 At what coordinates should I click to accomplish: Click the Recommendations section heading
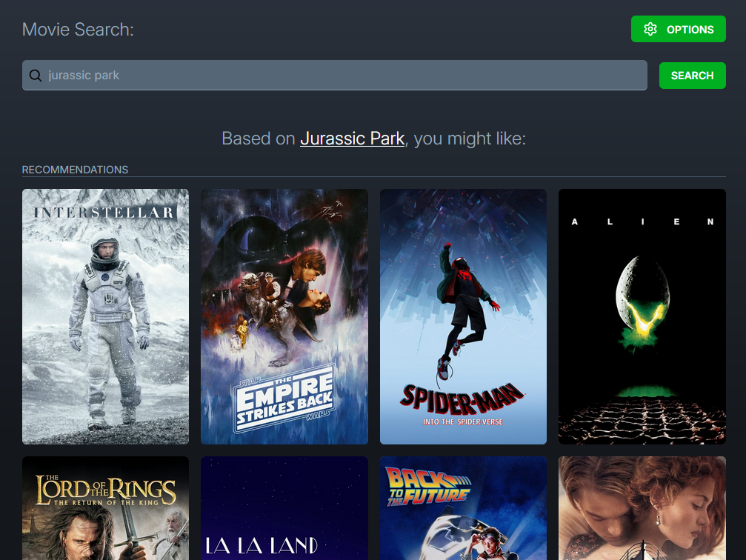[x=75, y=170]
